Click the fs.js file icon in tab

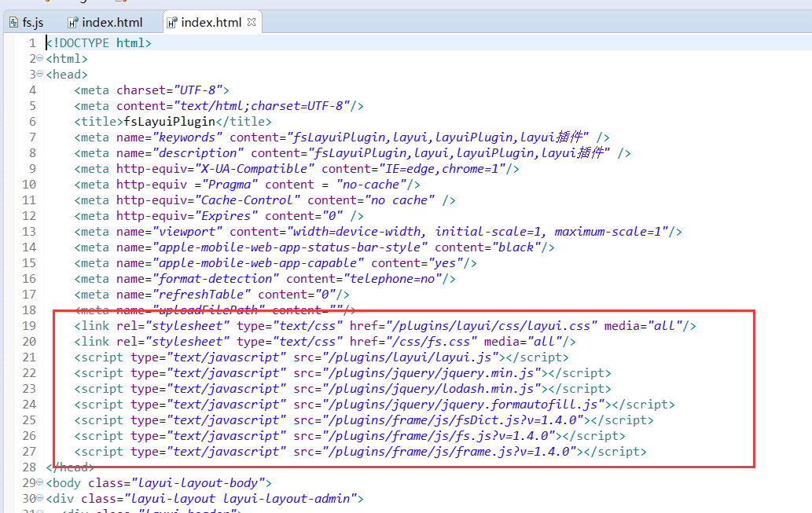[13, 22]
